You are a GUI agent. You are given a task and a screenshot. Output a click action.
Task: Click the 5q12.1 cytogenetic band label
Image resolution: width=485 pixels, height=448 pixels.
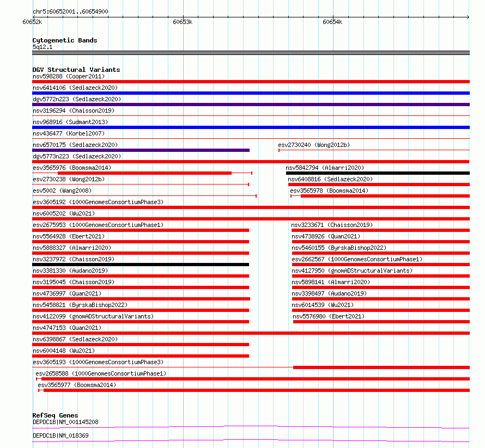tap(43, 47)
